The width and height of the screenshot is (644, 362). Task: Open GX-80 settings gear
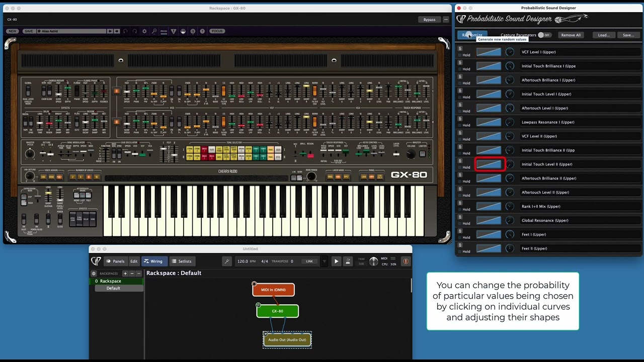point(144,31)
